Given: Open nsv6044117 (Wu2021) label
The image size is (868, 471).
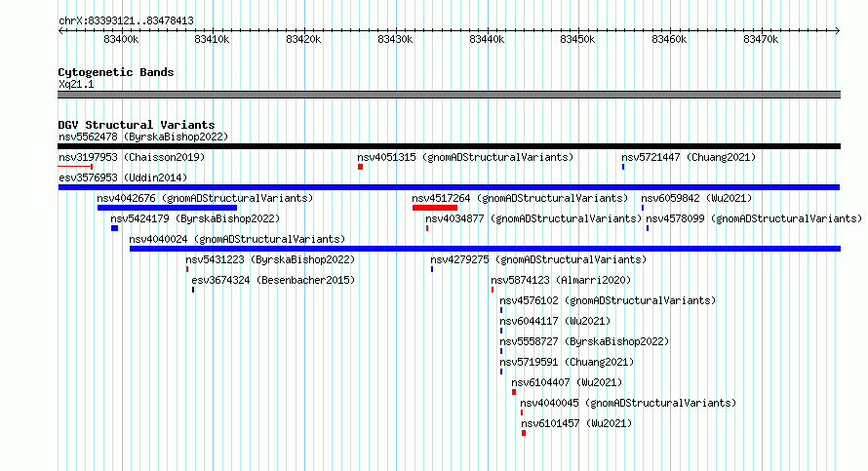Looking at the screenshot, I should 555,321.
